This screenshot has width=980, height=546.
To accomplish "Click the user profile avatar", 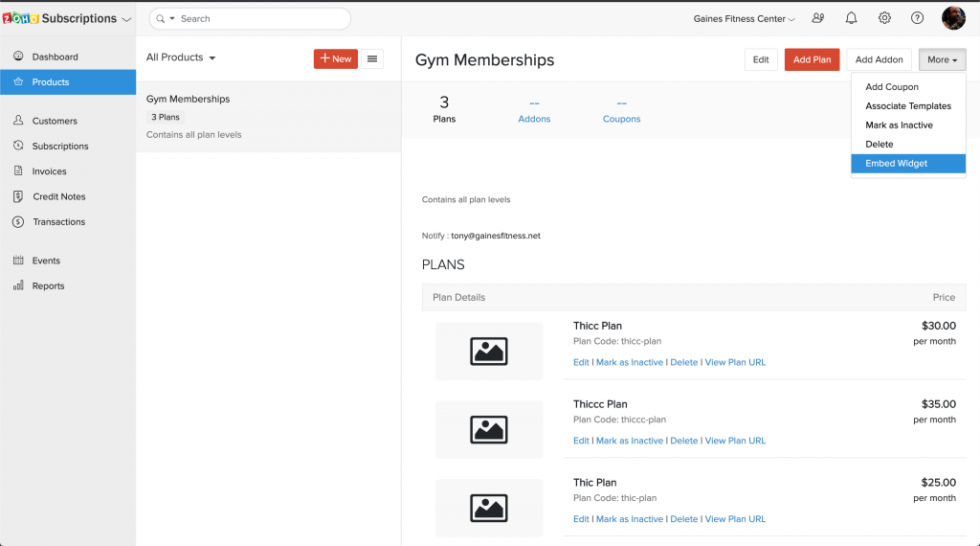I will pos(953,18).
